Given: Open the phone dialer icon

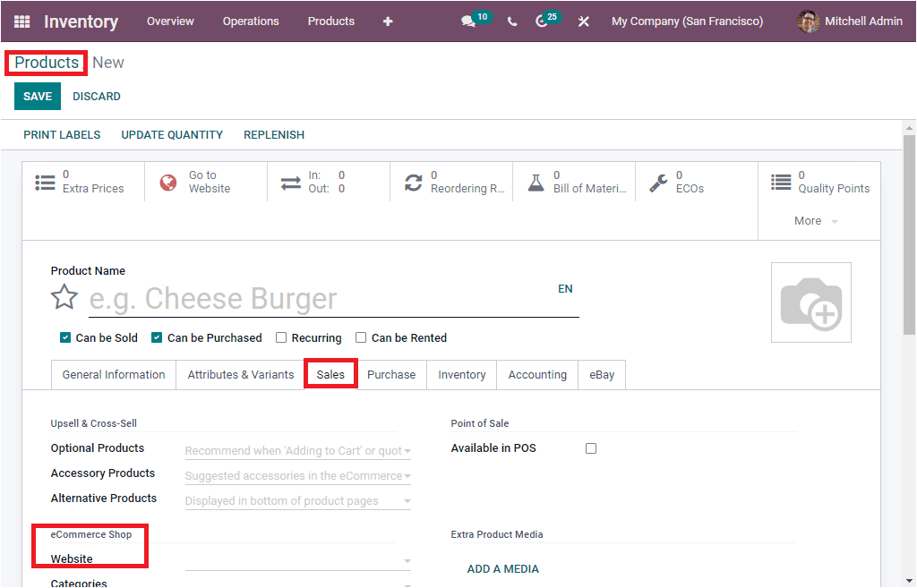Looking at the screenshot, I should click(512, 21).
